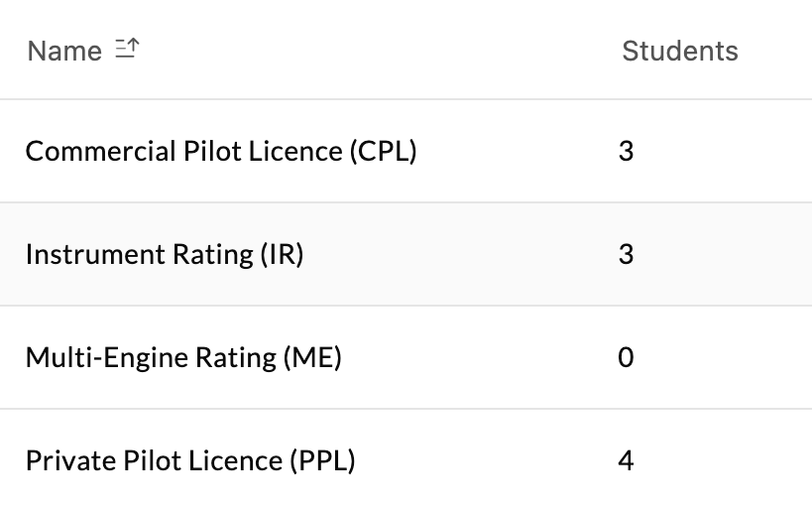The image size is (812, 509).
Task: Open the Private Pilot Licence (PPL) entry
Action: click(x=190, y=461)
